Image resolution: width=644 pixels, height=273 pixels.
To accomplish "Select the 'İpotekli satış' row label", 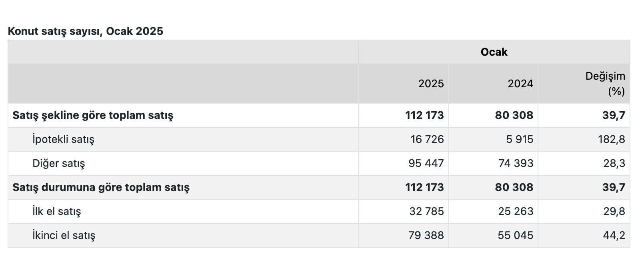I will (63, 139).
